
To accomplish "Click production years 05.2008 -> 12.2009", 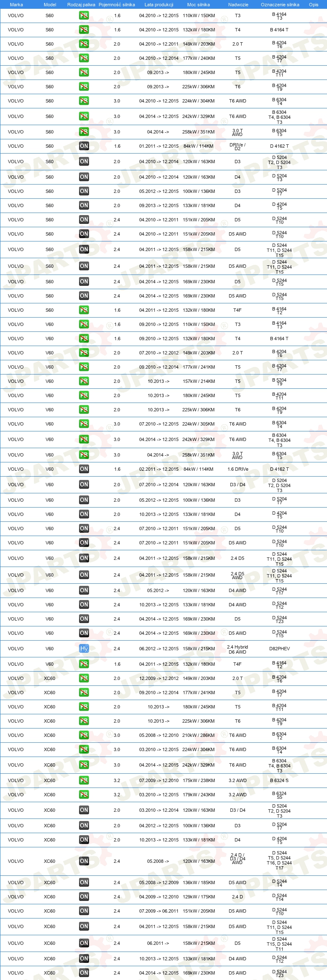I will tap(159, 883).
